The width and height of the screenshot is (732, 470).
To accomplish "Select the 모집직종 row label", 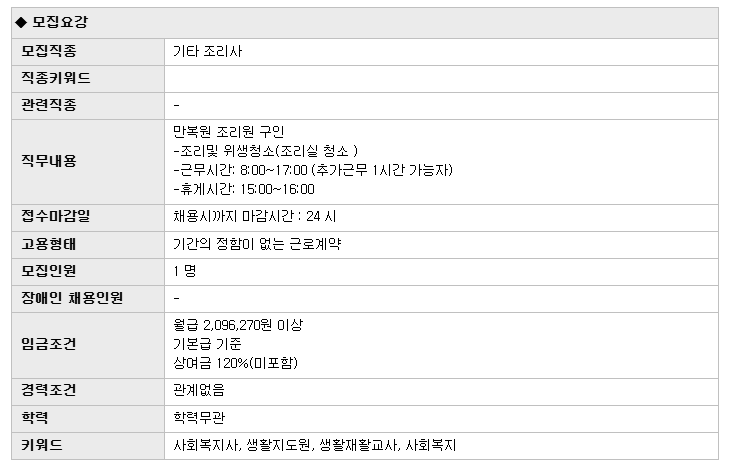I will pyautogui.click(x=49, y=51).
